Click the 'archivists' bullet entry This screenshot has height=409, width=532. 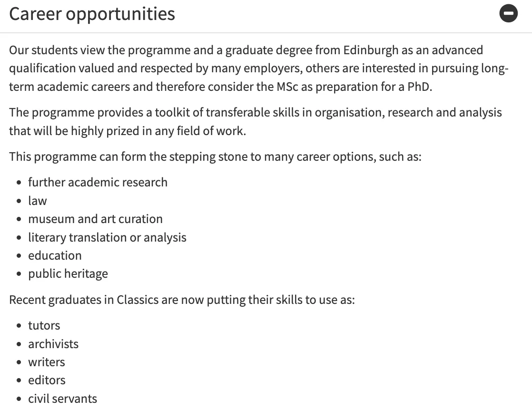click(53, 344)
